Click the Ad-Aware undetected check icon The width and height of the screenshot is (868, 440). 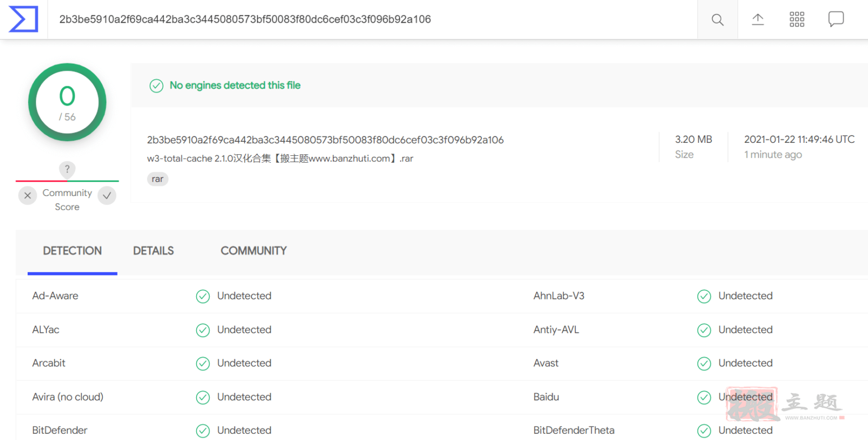(x=203, y=296)
